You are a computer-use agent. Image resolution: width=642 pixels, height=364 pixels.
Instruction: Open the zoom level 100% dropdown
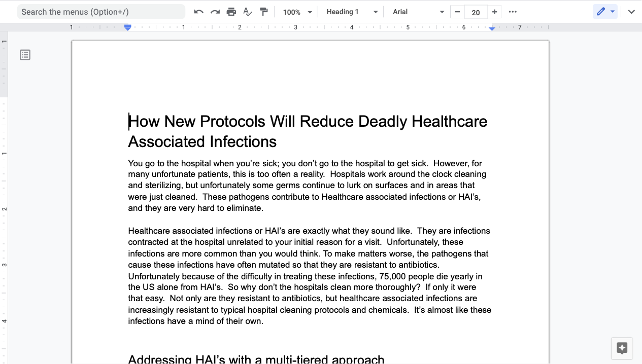297,12
